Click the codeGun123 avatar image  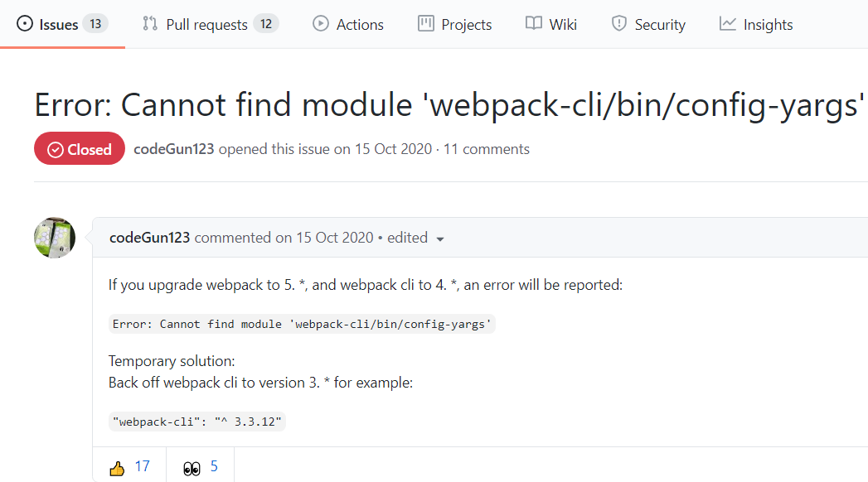tap(55, 238)
